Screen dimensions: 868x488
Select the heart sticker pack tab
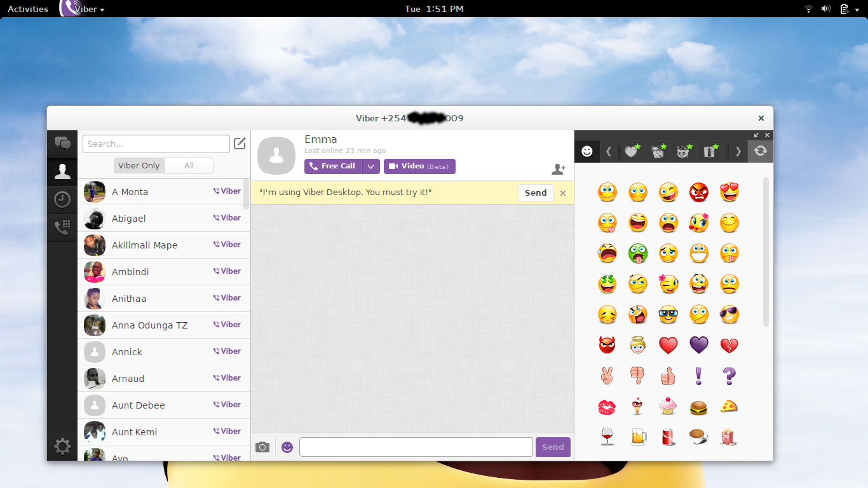click(x=631, y=151)
